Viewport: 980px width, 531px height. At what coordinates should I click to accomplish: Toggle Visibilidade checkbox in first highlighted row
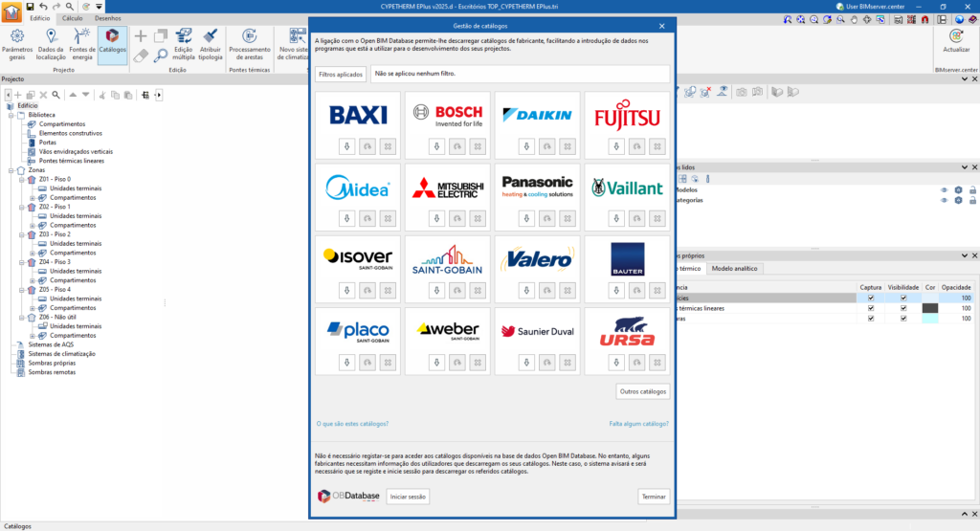[903, 298]
